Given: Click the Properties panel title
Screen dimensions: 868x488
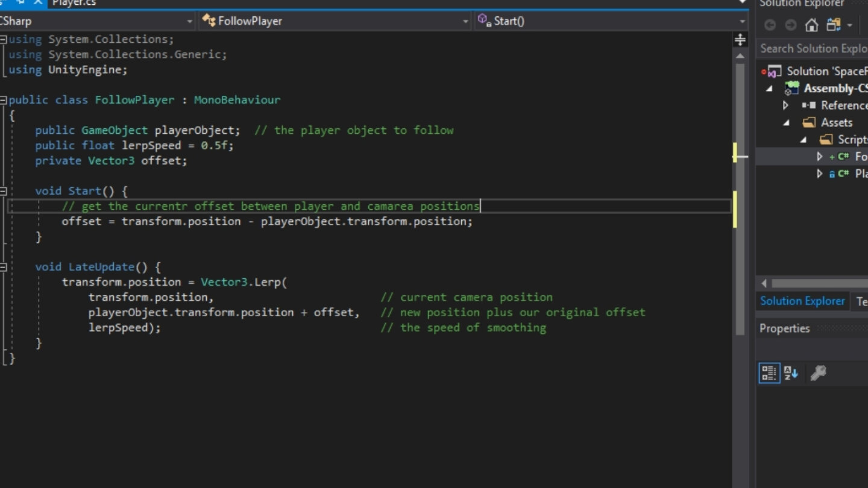Looking at the screenshot, I should coord(784,328).
